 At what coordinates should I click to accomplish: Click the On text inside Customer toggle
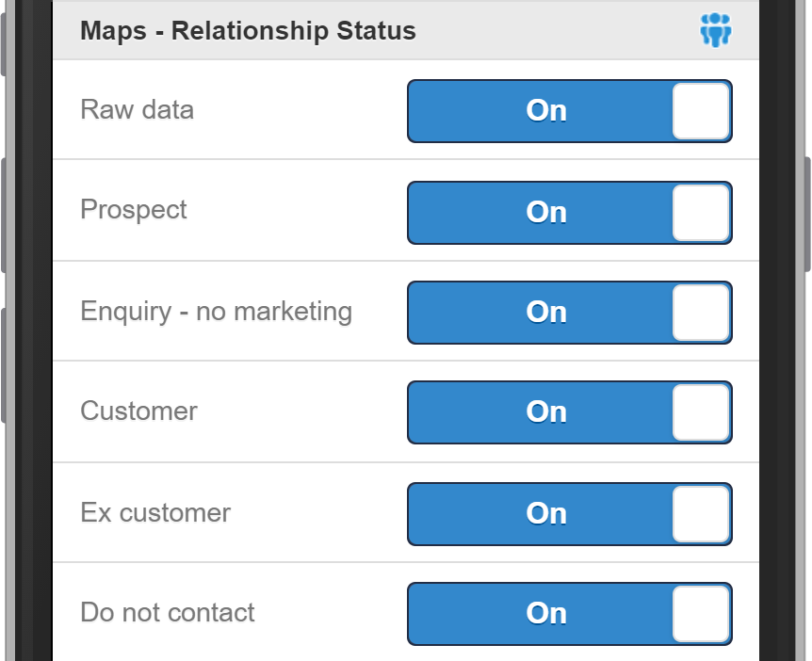pos(545,412)
